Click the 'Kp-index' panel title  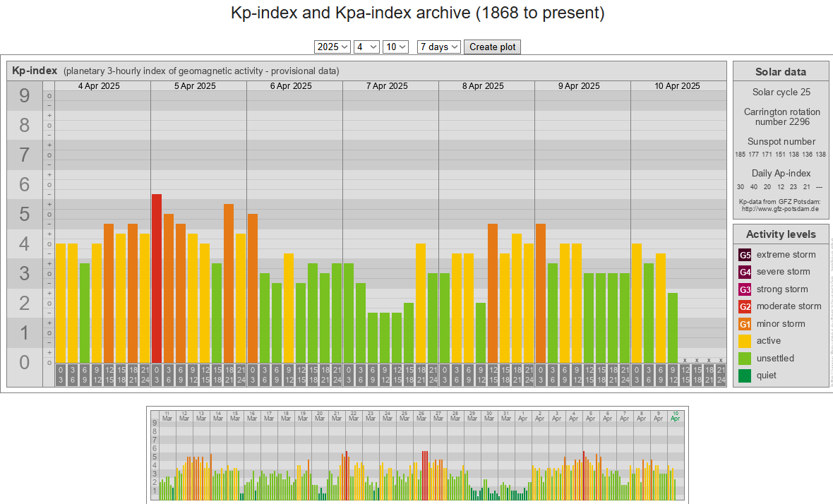pos(35,71)
